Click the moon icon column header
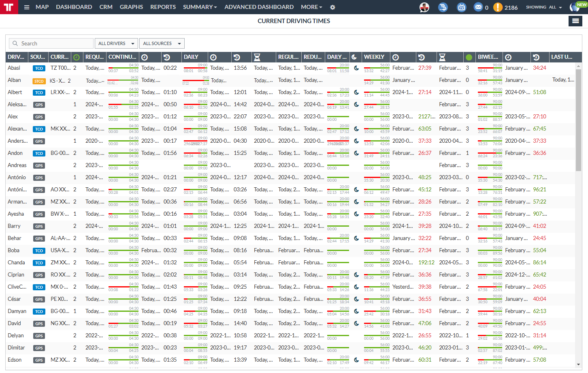 pyautogui.click(x=354, y=57)
